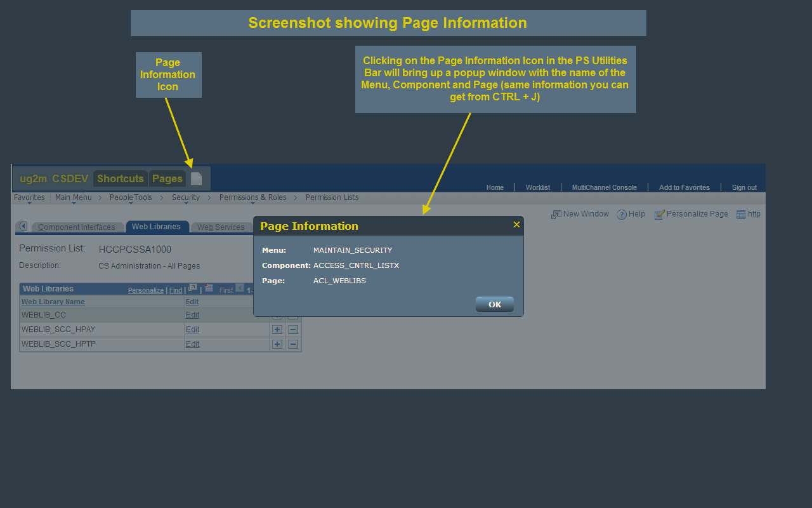Add a row next to WEBLIB_SCC_HPAY
Screen dimensions: 812x508
(x=277, y=329)
